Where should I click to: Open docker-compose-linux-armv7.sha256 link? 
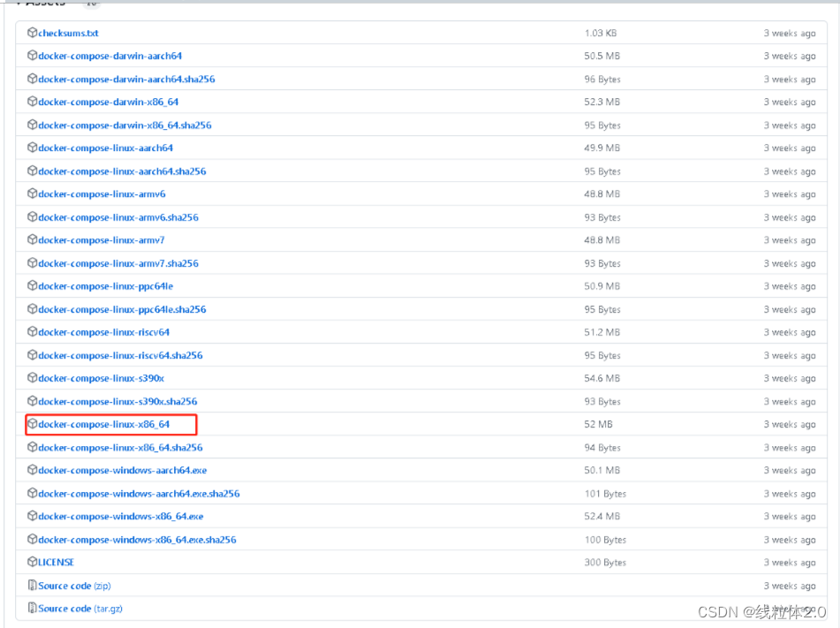[x=118, y=263]
